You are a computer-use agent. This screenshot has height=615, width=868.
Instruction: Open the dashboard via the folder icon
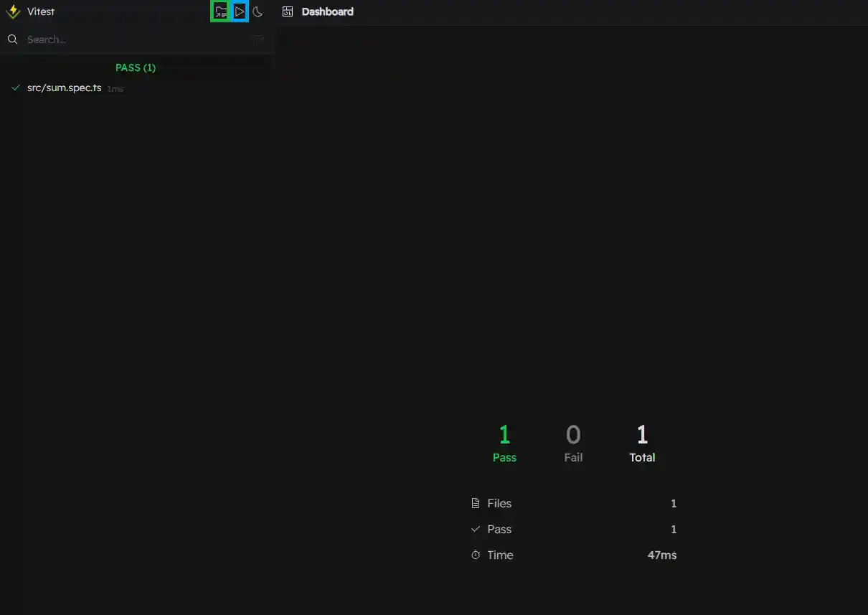pyautogui.click(x=221, y=11)
